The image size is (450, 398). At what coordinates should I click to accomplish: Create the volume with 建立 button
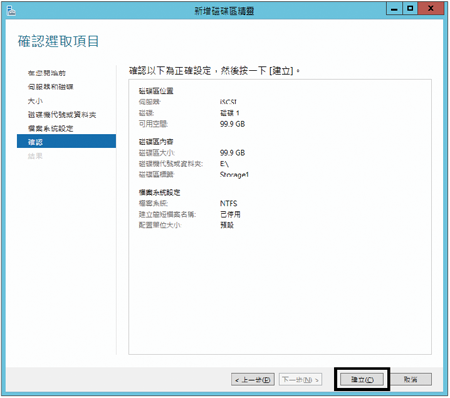(362, 379)
